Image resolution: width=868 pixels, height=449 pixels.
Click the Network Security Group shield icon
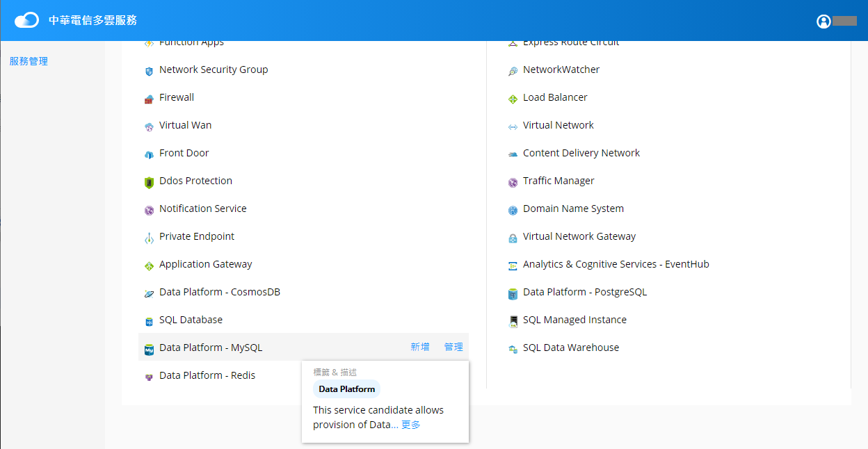click(x=149, y=71)
